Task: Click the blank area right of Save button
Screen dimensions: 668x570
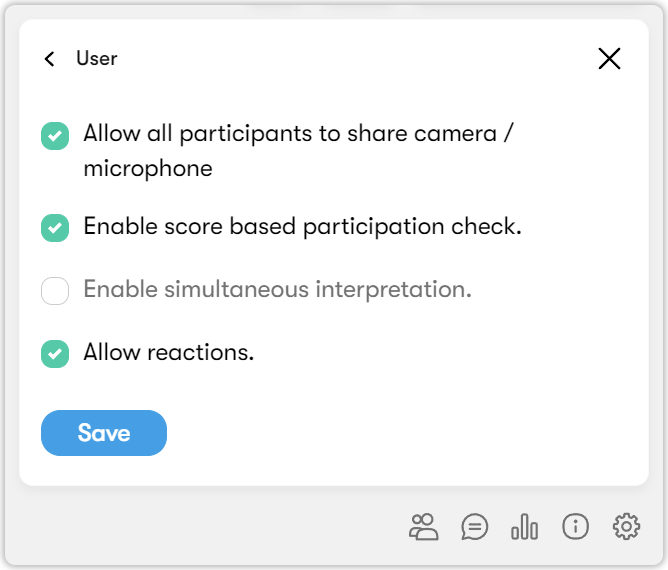Action: click(x=400, y=433)
